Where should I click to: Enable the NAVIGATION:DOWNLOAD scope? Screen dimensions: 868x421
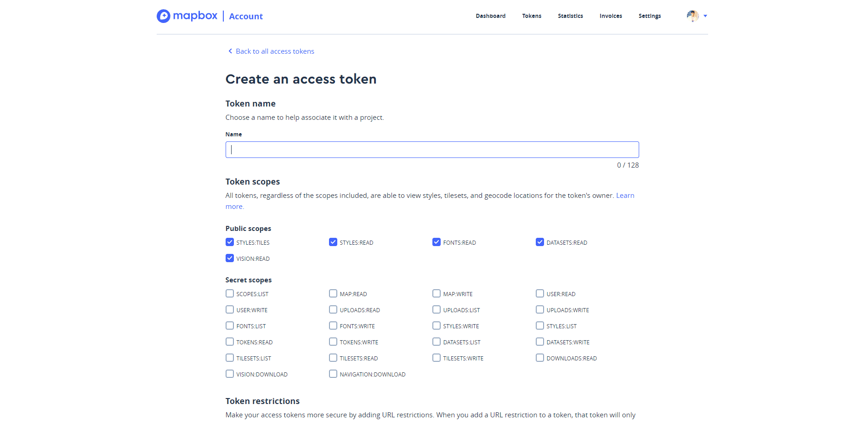[x=333, y=374]
